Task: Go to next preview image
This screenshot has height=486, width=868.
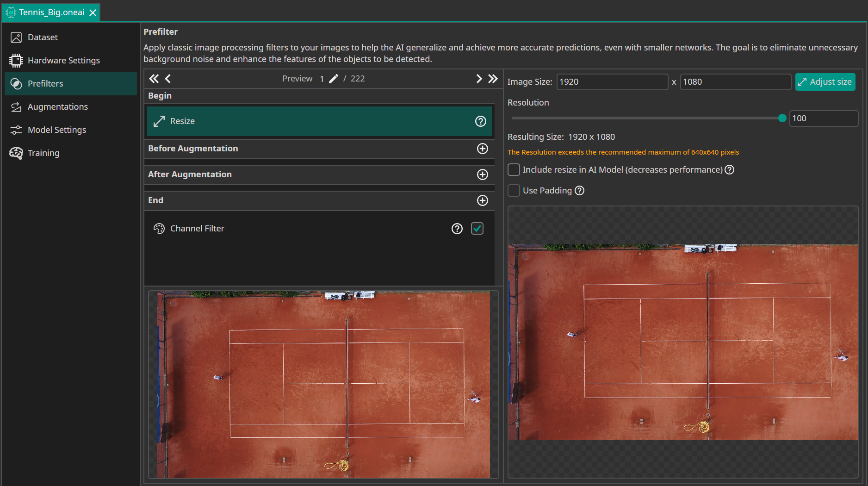Action: click(x=479, y=79)
